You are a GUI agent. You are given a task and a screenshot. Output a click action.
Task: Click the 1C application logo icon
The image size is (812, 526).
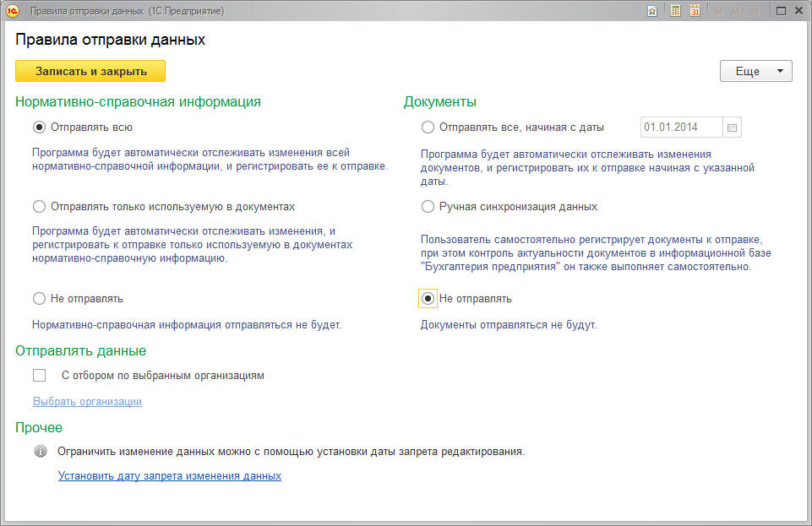(x=13, y=11)
